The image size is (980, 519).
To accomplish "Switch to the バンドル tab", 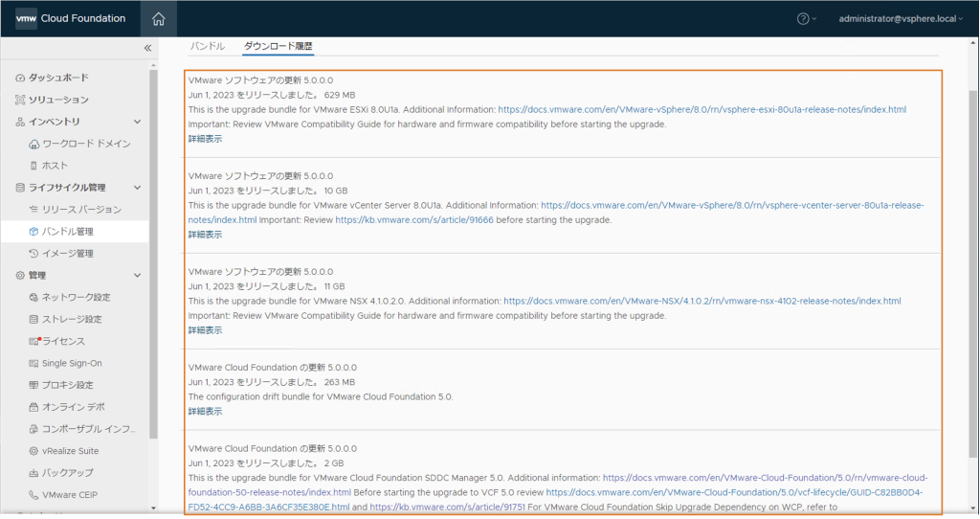I will [208, 46].
